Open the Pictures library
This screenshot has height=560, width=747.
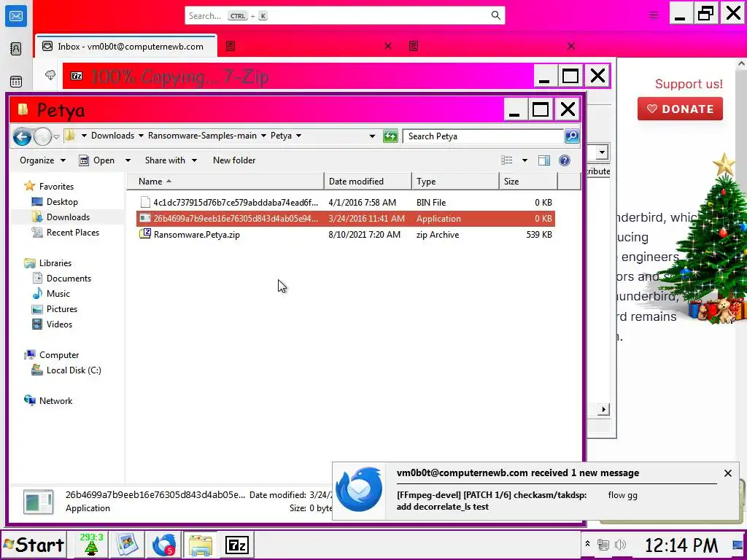tap(61, 308)
